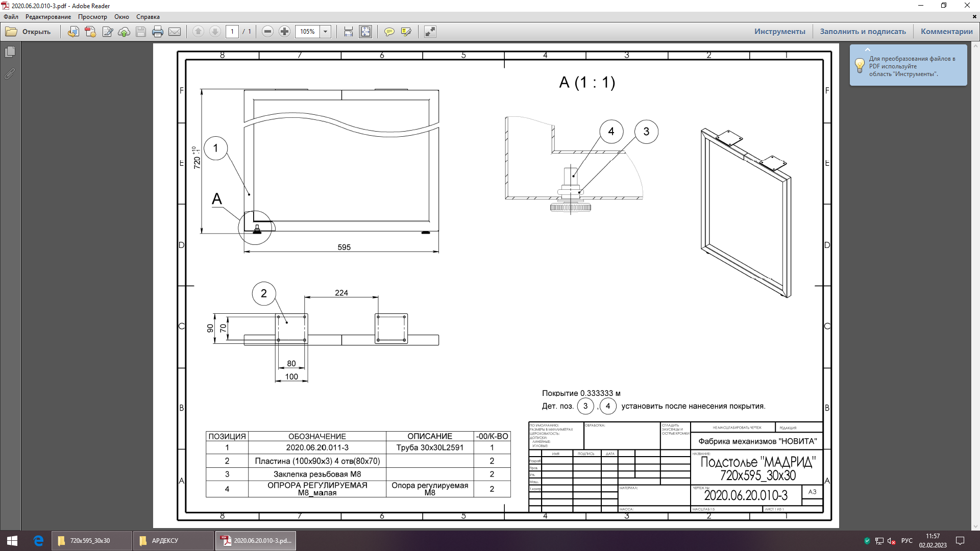Click the Windows Start button
This screenshot has height=551, width=980.
coord(12,541)
